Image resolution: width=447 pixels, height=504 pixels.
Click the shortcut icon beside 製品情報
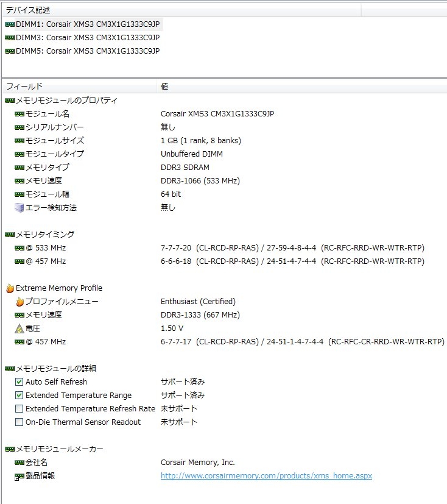point(19,476)
